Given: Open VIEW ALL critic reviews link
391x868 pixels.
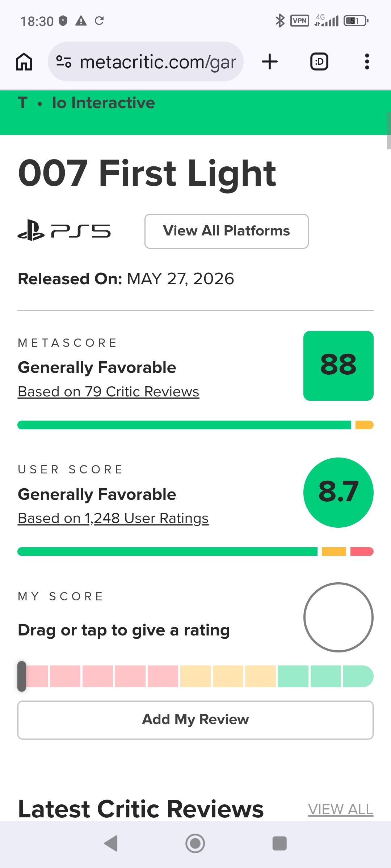Looking at the screenshot, I should [341, 809].
